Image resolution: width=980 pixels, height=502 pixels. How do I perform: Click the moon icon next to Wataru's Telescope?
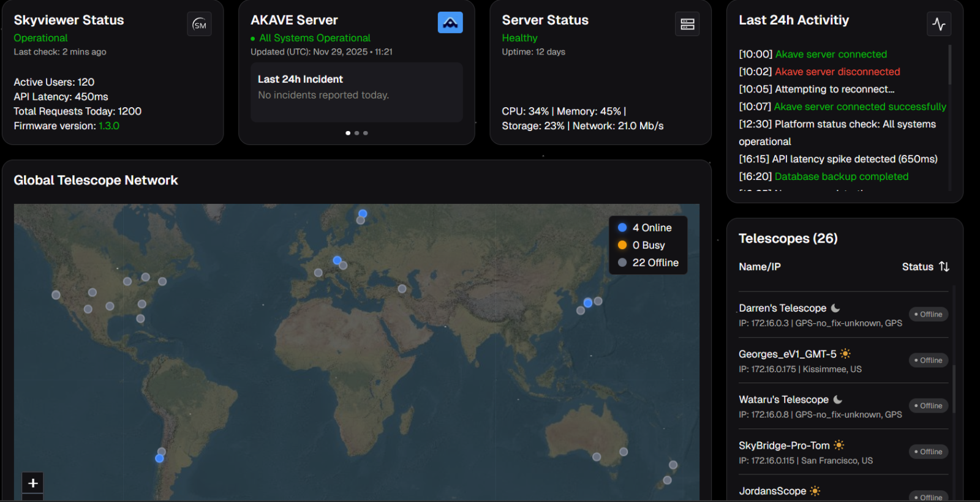[837, 399]
